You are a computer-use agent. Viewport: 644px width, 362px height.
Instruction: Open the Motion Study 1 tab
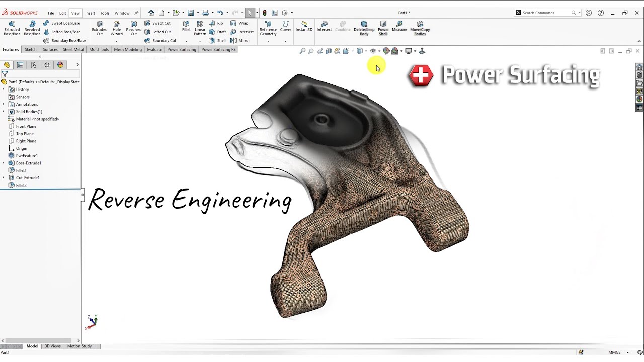pos(80,346)
